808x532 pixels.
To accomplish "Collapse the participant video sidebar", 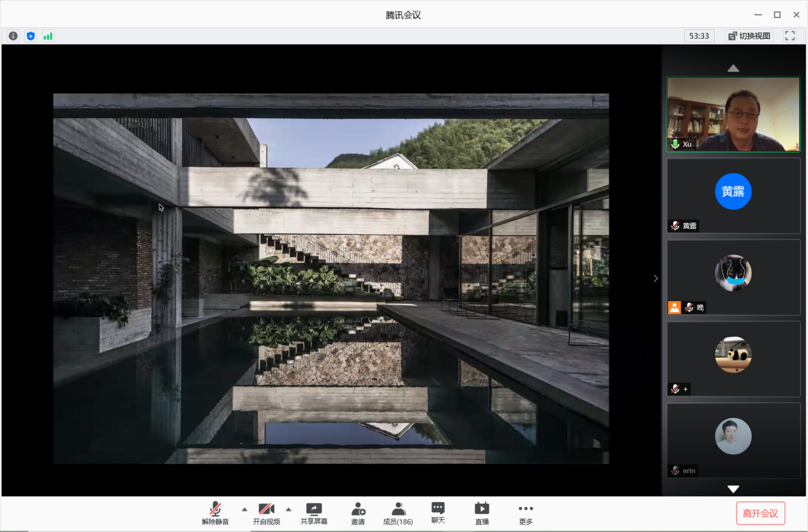I will click(656, 279).
